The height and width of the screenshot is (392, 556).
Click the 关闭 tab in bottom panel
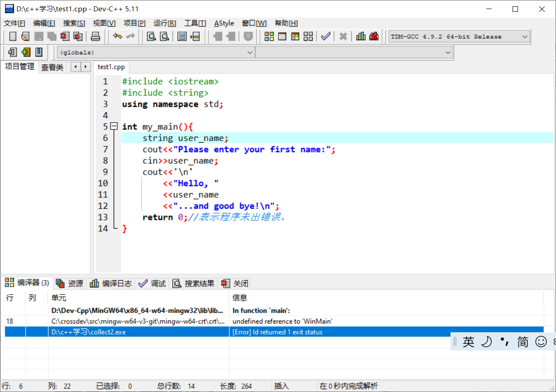(x=235, y=284)
